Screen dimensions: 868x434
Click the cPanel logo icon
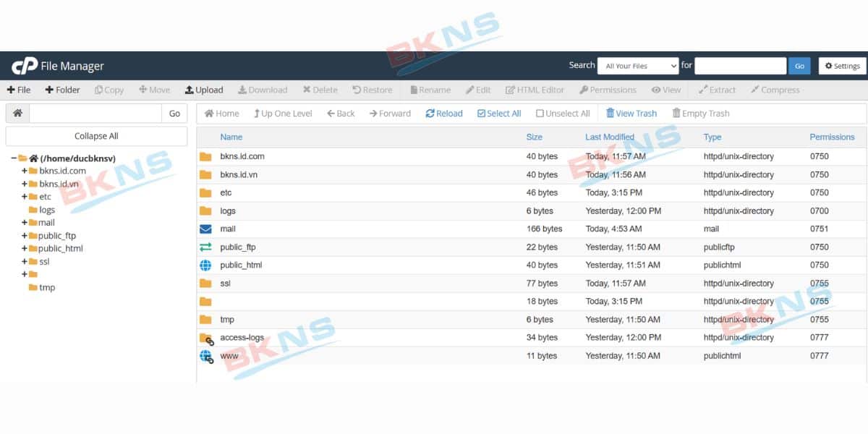tap(24, 66)
